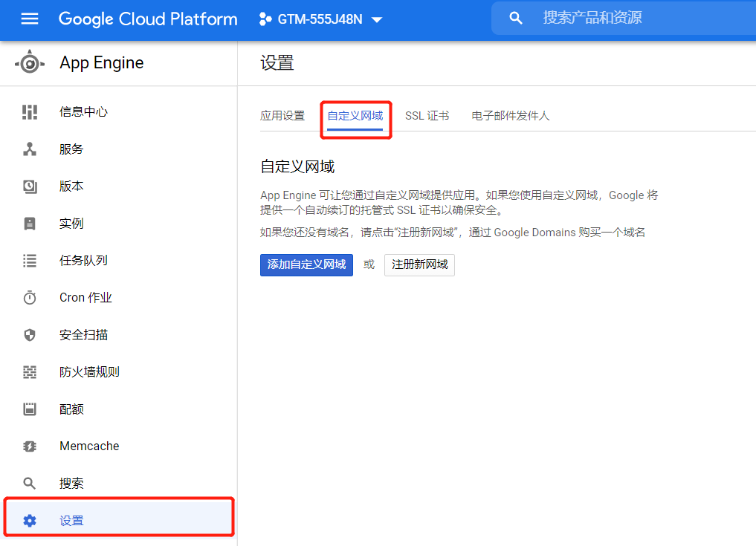Click the Memcache chip icon
Image resolution: width=756 pixels, height=546 pixels.
pos(30,446)
